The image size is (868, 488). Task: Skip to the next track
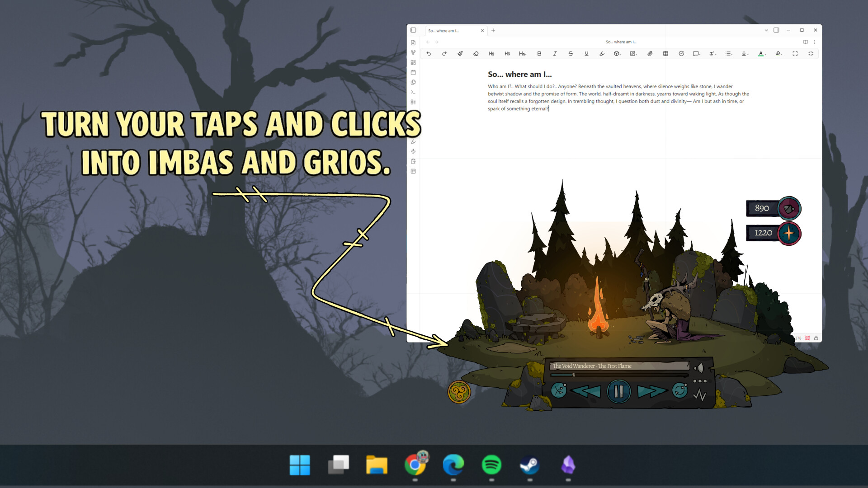[x=651, y=391]
